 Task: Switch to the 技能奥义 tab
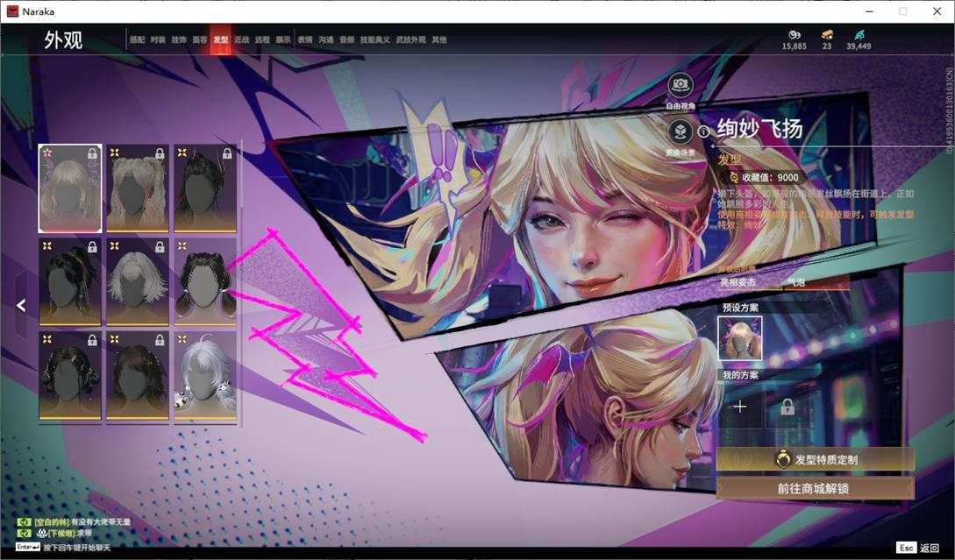375,39
